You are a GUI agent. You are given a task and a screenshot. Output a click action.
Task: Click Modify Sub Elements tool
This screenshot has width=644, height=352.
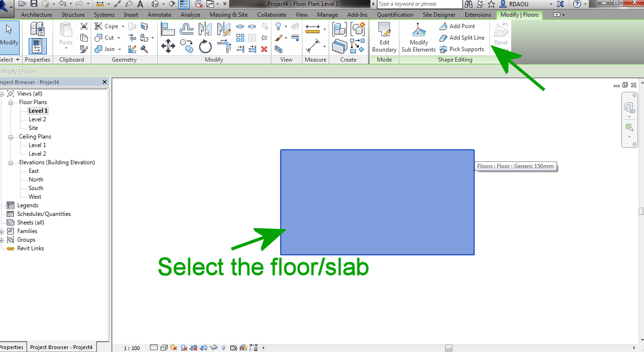[419, 38]
